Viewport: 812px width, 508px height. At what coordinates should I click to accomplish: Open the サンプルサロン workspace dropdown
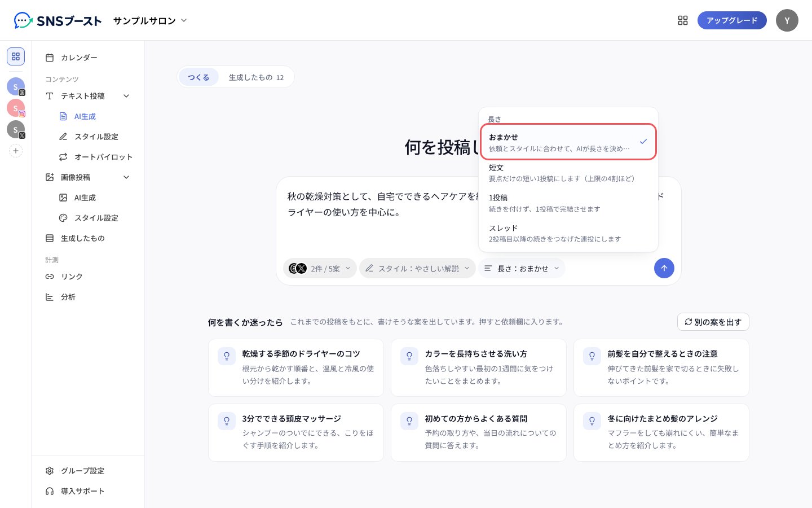tap(149, 21)
